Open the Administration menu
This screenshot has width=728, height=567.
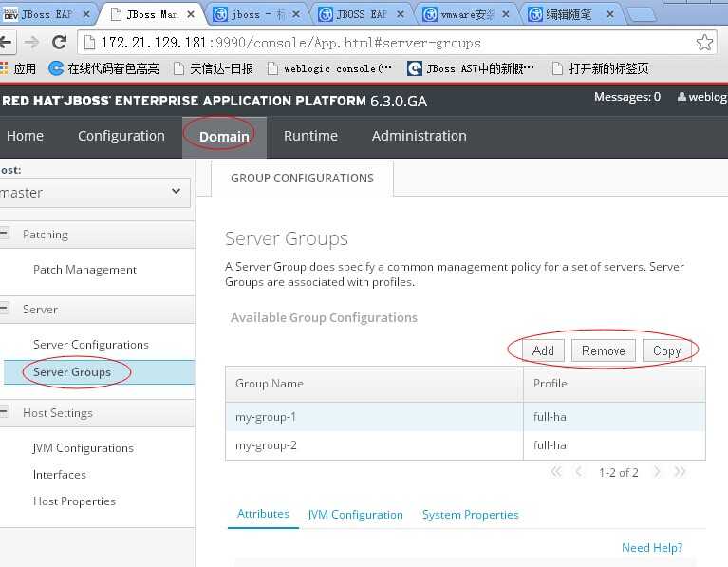[x=419, y=136]
